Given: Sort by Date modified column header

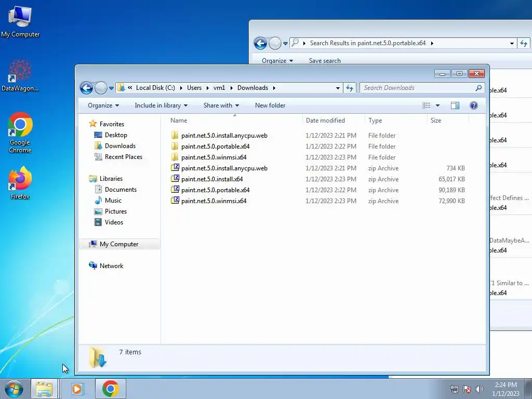Looking at the screenshot, I should tap(334, 121).
